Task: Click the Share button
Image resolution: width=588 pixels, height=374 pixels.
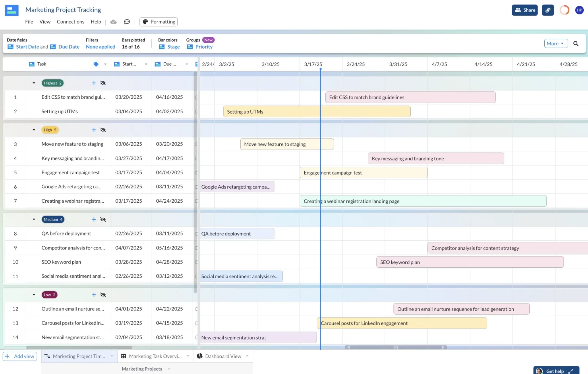Action: tap(525, 10)
